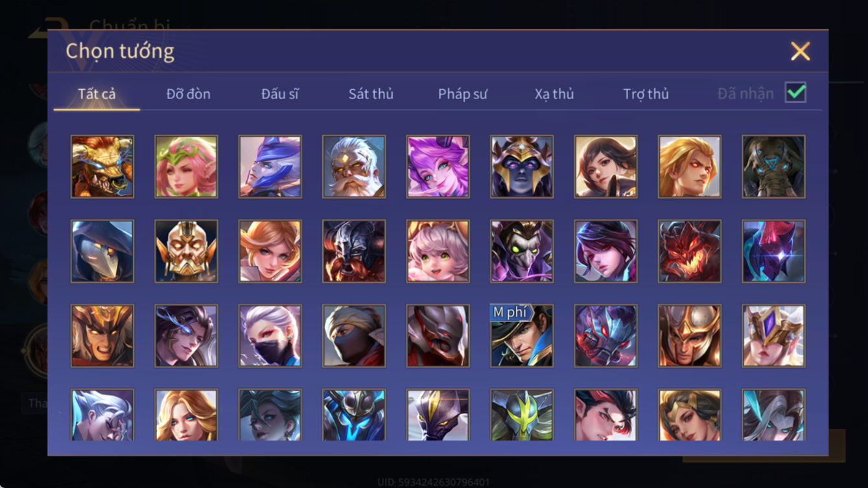
Task: Open the 'Đấu sĩ' tab
Action: 280,94
